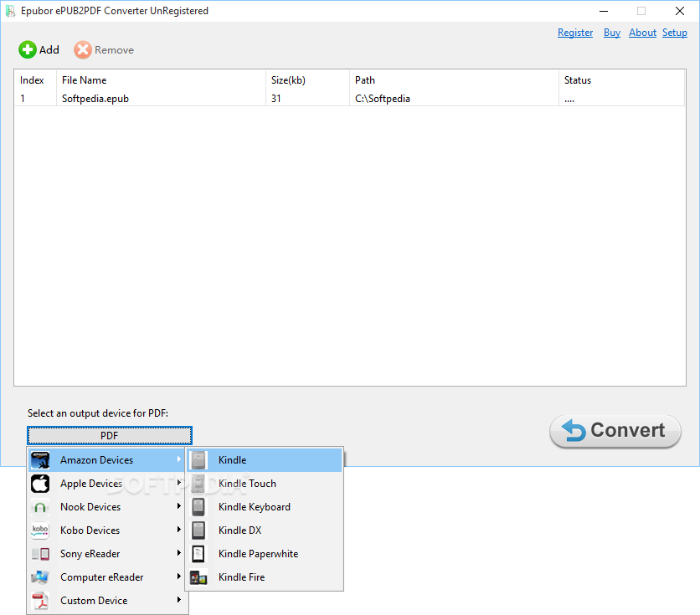The height and width of the screenshot is (615, 700).
Task: Click the Custom Device PDF icon
Action: pos(40,601)
